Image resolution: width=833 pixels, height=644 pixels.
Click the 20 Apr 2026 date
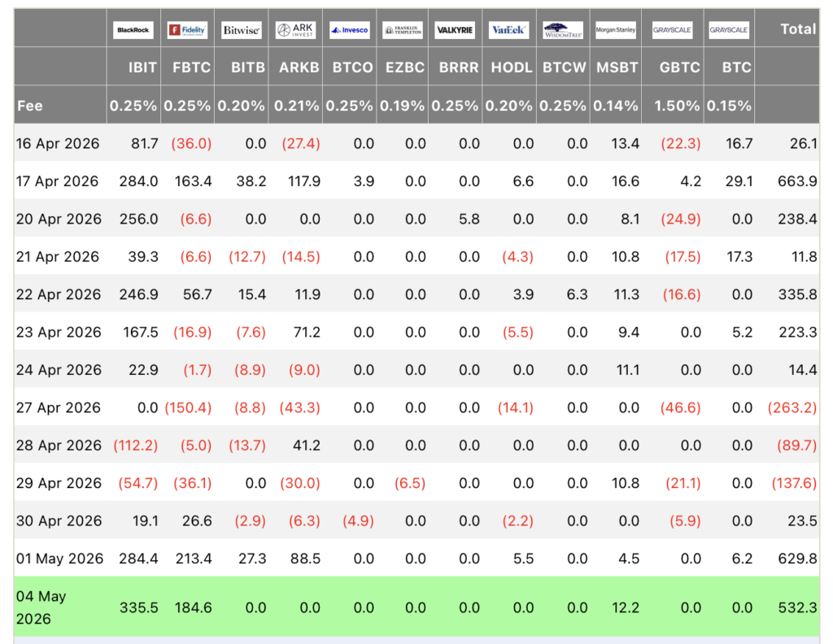[59, 219]
